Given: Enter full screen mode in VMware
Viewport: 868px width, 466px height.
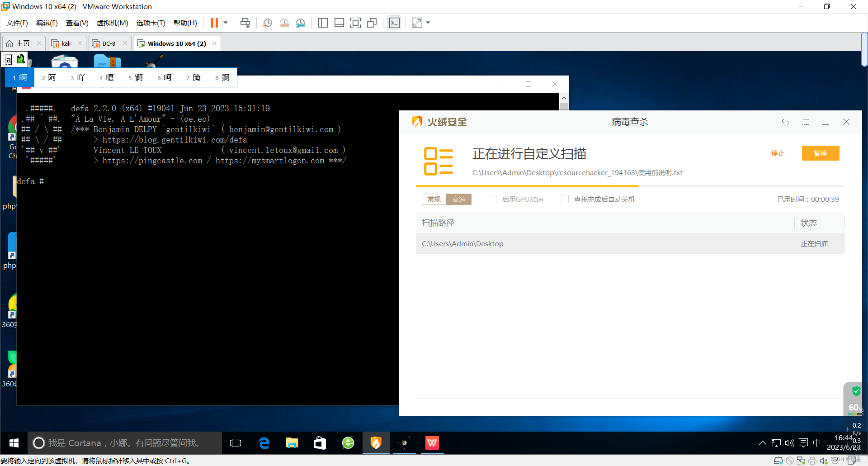Looking at the screenshot, I should [355, 23].
